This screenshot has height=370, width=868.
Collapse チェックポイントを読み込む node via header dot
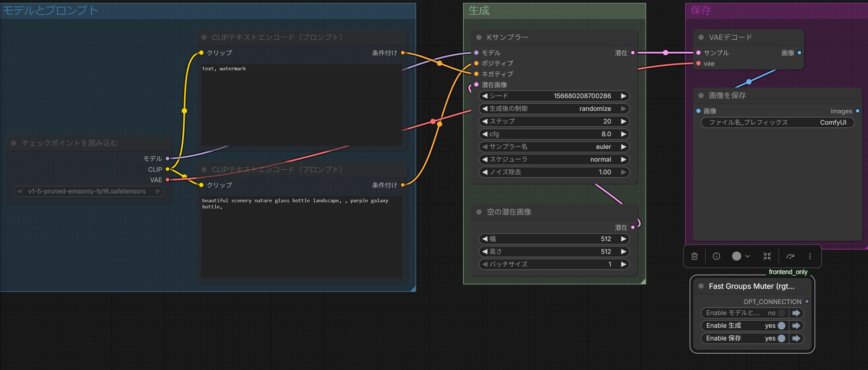(x=14, y=143)
